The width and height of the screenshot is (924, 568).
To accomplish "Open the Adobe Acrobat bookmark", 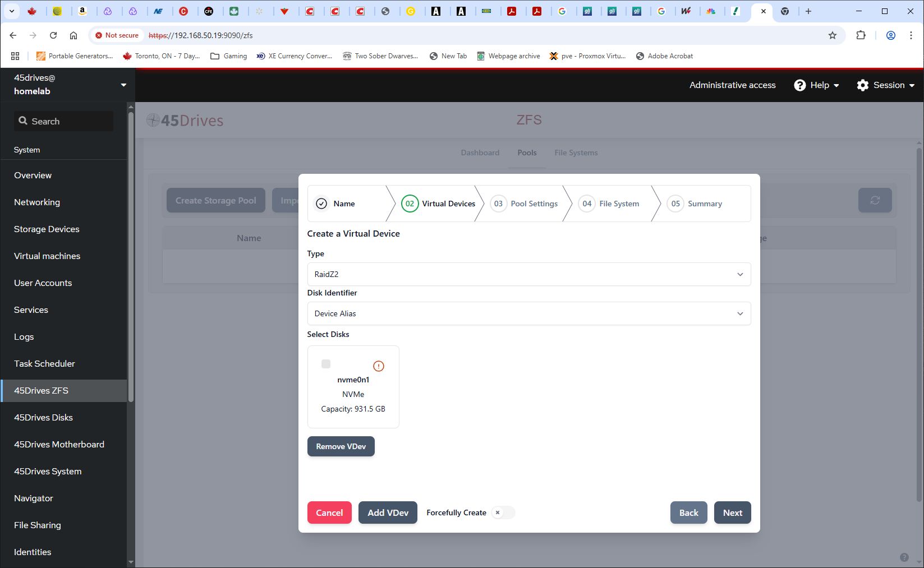I will pyautogui.click(x=664, y=56).
